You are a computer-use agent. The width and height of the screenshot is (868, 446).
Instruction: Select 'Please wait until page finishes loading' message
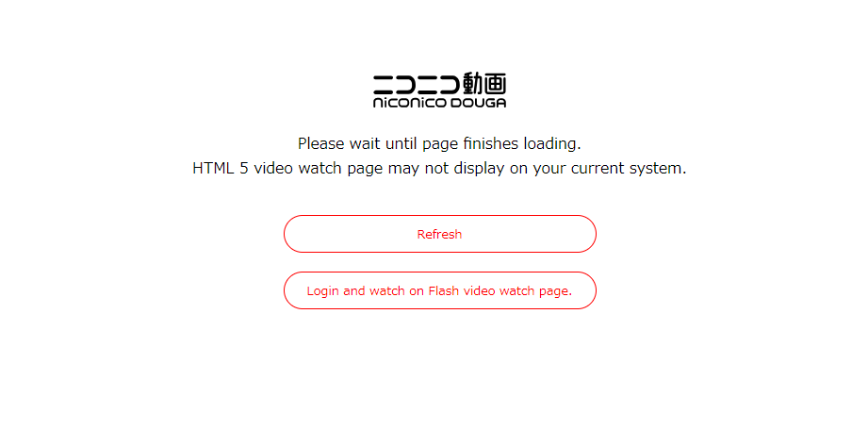[x=439, y=144]
